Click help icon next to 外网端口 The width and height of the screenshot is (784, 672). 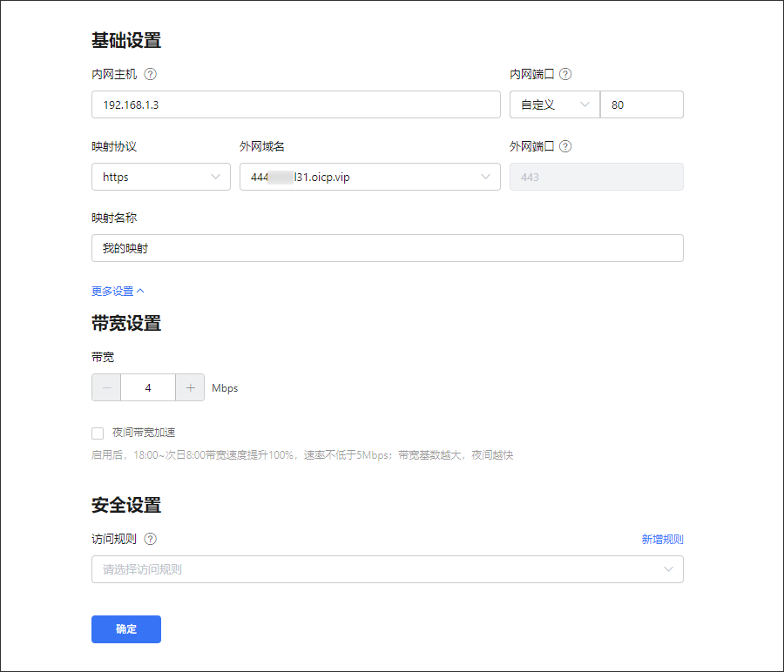[x=564, y=146]
